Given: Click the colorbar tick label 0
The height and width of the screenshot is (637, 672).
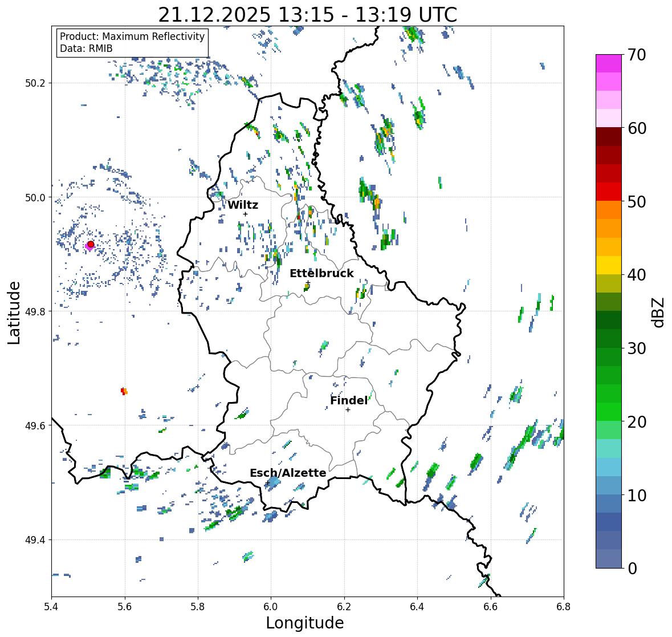Looking at the screenshot, I should (x=633, y=569).
